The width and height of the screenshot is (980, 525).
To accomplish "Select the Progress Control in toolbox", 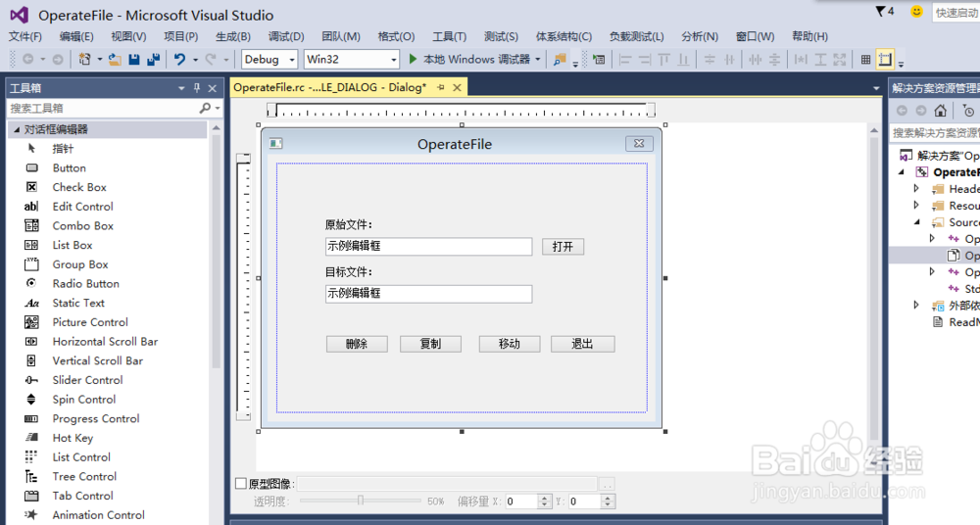I will (x=108, y=419).
